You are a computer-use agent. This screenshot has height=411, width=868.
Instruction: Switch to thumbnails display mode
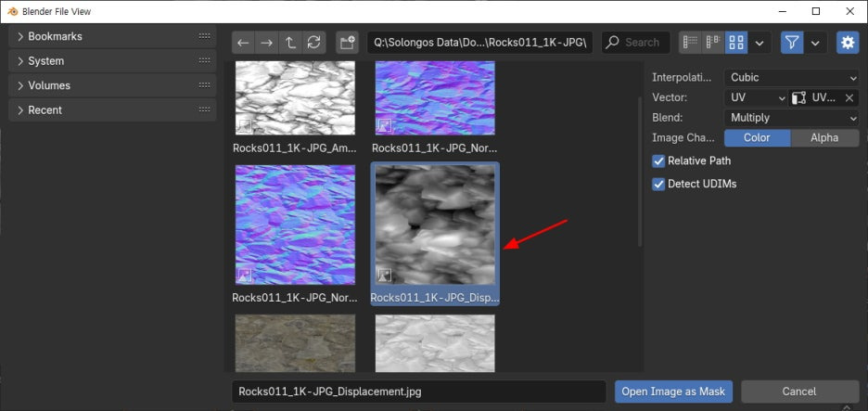tap(736, 43)
